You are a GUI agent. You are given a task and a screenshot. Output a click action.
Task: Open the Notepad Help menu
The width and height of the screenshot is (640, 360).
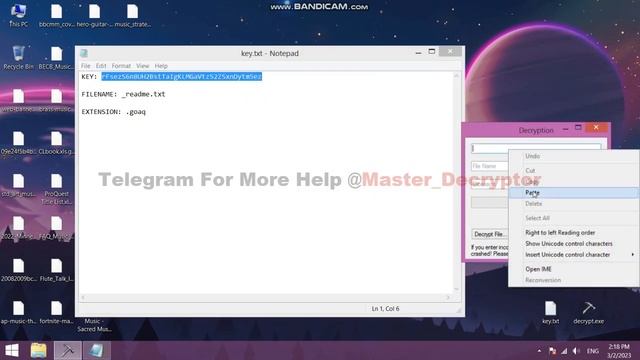pyautogui.click(x=161, y=66)
